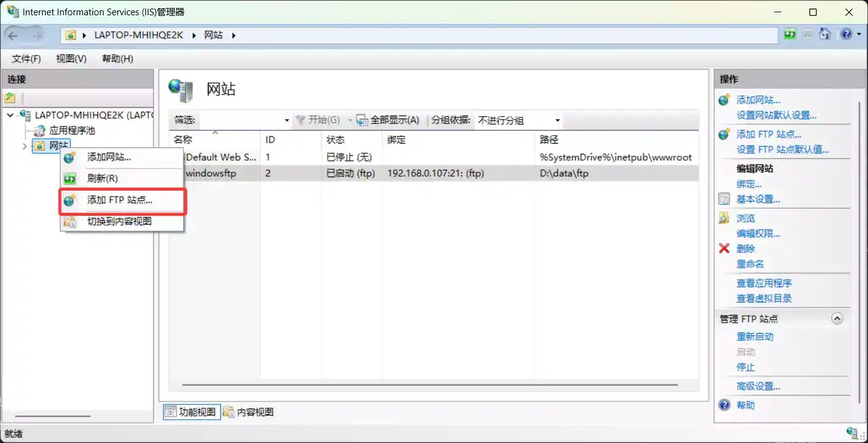Click the 状态 column header

pyautogui.click(x=352, y=139)
